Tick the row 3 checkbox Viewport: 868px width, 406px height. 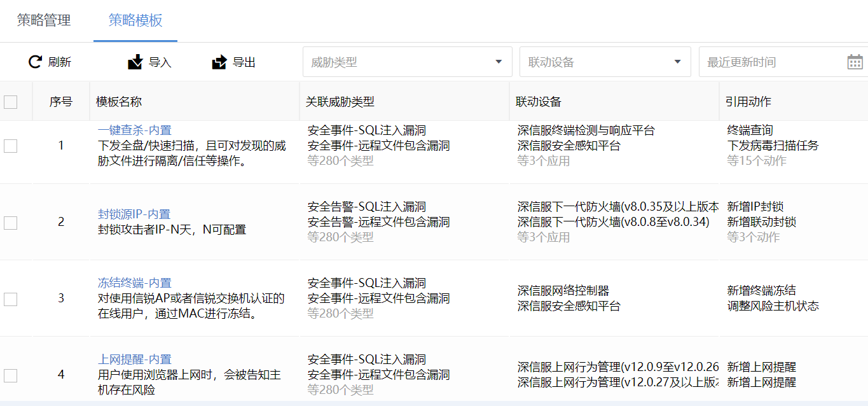11,298
